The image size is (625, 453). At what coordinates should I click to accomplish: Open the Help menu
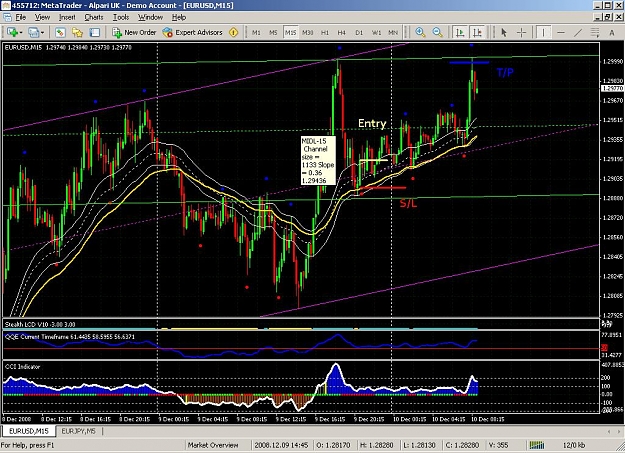coord(179,17)
